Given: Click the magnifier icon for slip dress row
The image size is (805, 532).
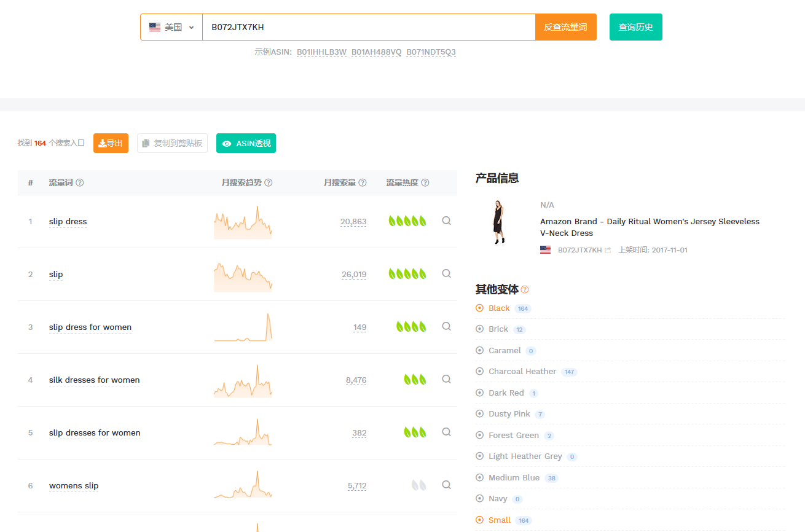Looking at the screenshot, I should point(447,221).
